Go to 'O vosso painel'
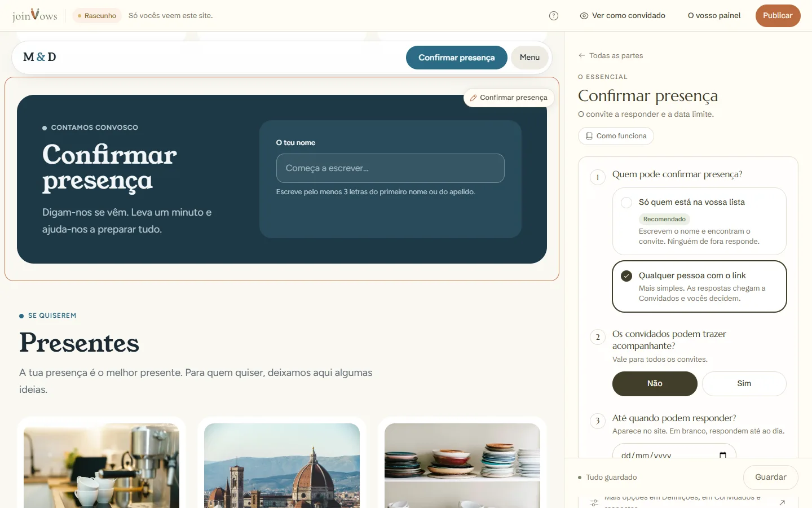This screenshot has height=508, width=812. point(714,16)
